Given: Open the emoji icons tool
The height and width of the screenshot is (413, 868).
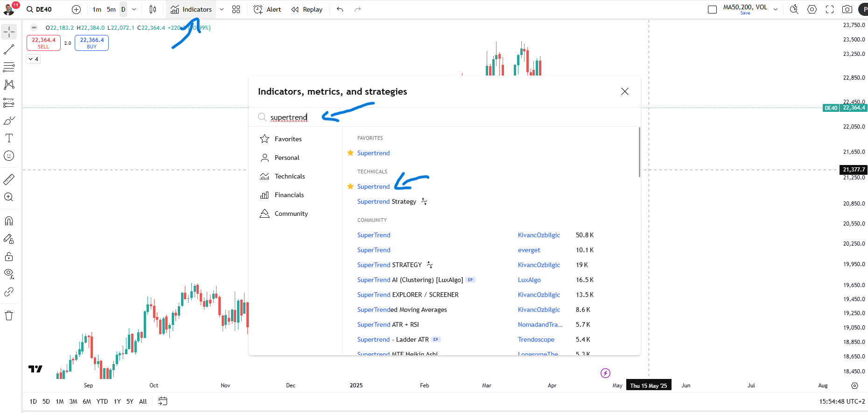Looking at the screenshot, I should (9, 156).
